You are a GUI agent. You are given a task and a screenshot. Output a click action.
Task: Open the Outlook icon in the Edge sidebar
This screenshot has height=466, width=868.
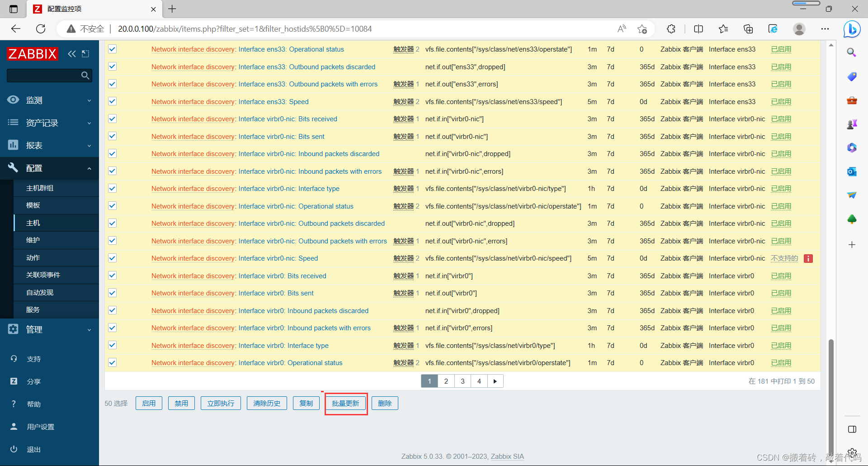(852, 171)
